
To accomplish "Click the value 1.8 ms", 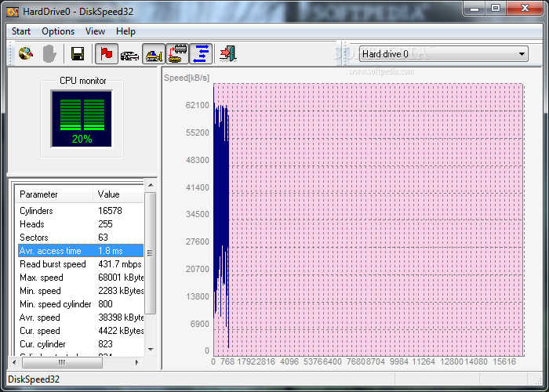I will click(111, 251).
